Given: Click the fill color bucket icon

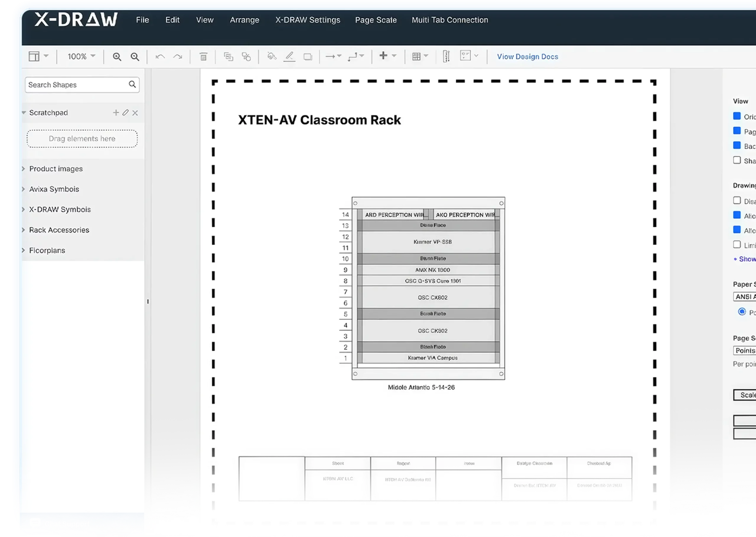Looking at the screenshot, I should tap(272, 57).
